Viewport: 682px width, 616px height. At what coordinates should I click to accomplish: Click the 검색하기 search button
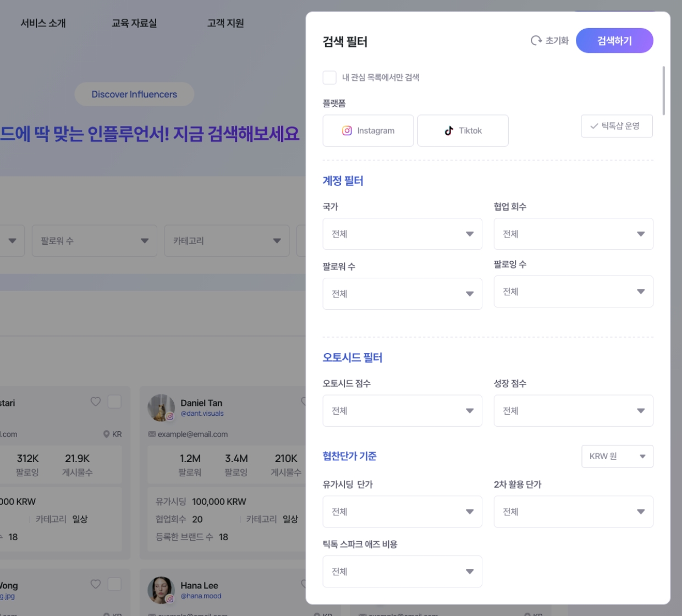click(x=614, y=40)
